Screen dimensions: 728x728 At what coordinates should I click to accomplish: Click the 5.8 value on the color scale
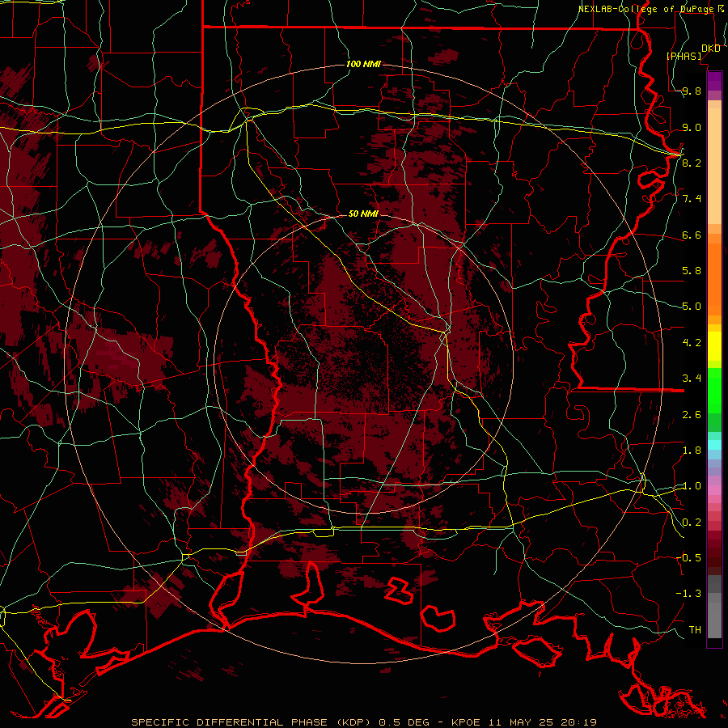692,271
